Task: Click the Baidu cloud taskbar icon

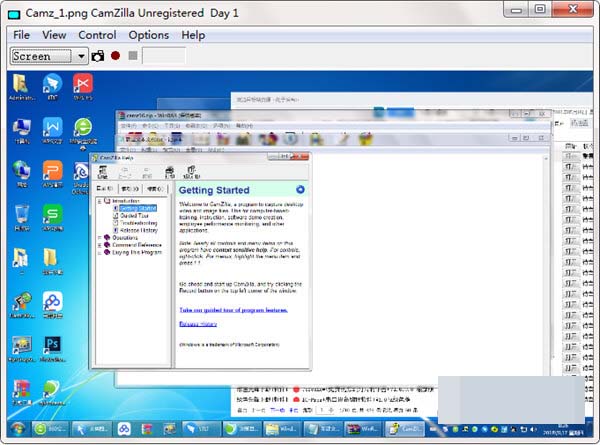Action: pyautogui.click(x=124, y=429)
